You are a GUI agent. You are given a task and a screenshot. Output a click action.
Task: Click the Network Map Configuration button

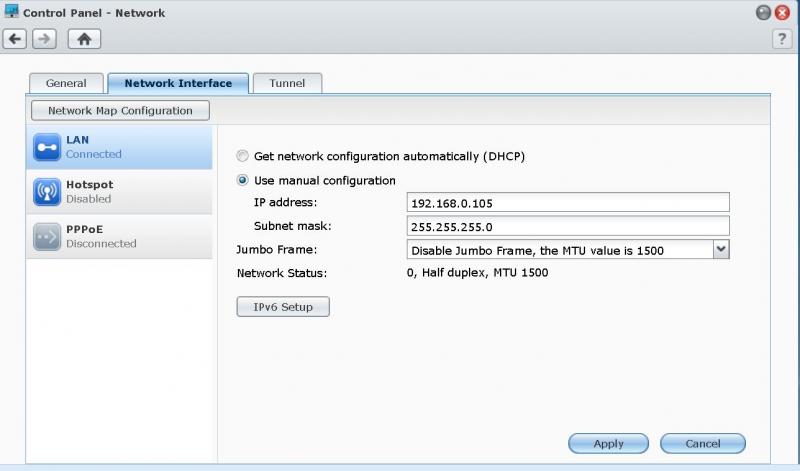tap(120, 111)
